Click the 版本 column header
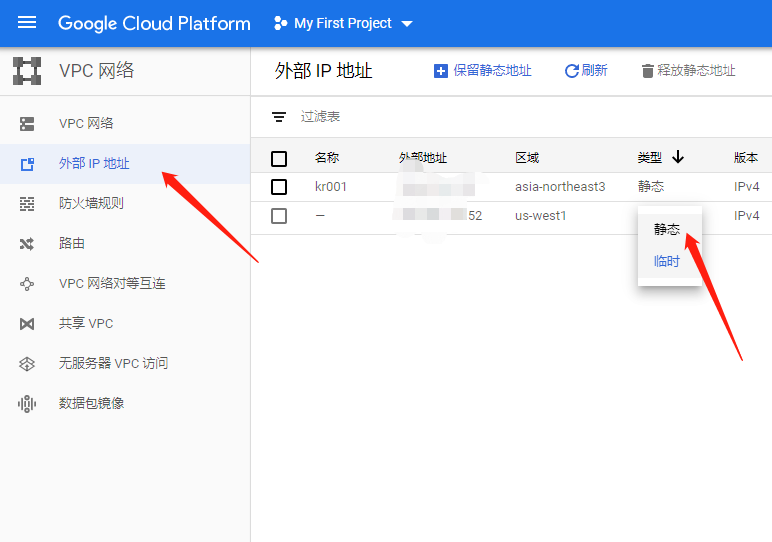 click(746, 158)
